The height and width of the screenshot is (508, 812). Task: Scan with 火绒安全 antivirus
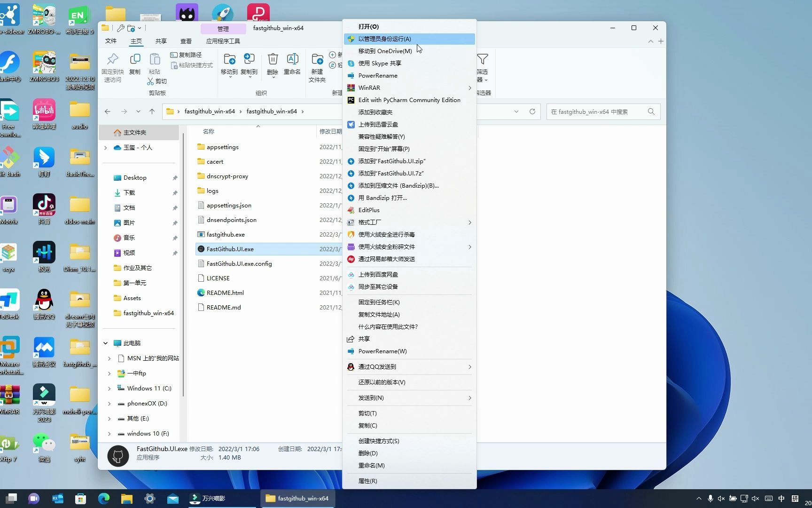click(x=409, y=235)
